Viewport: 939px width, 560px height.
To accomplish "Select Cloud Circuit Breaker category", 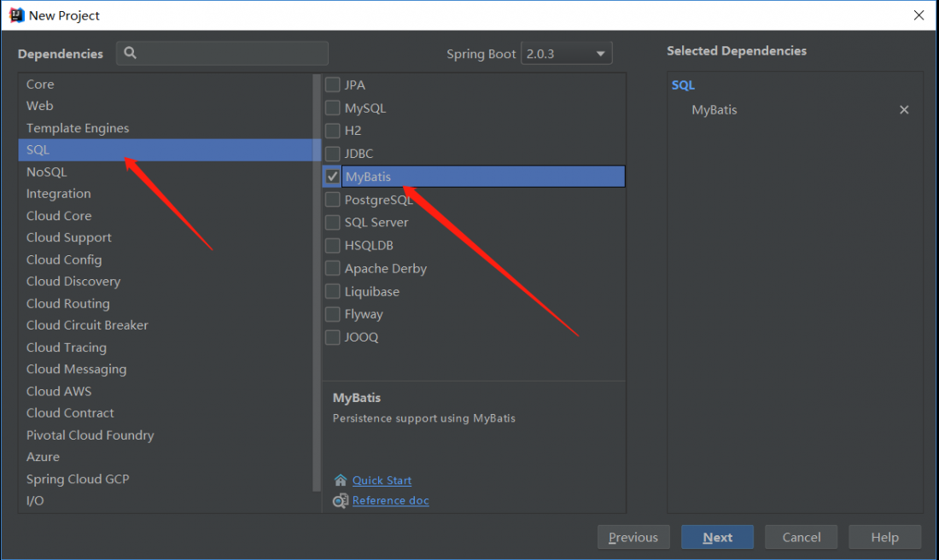I will pyautogui.click(x=166, y=325).
